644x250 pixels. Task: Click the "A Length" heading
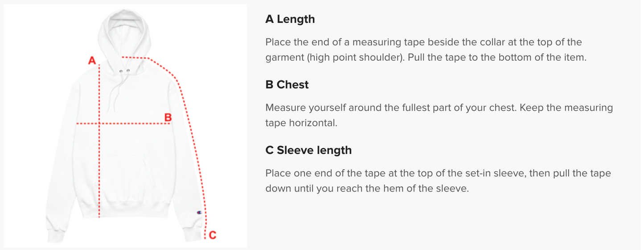[x=290, y=19]
